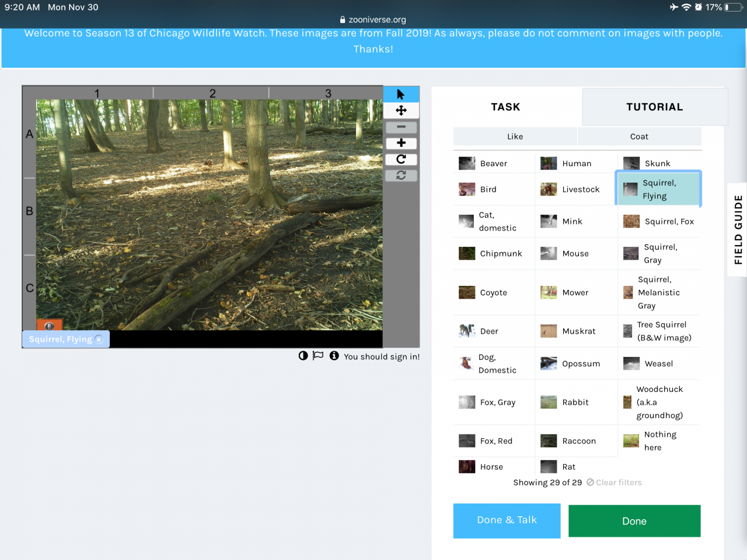
Task: Choose Opossum option
Action: pos(576,364)
